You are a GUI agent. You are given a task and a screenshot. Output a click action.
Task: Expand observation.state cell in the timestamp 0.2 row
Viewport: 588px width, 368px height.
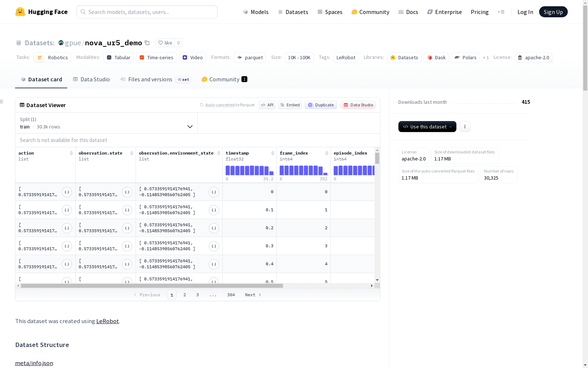click(x=127, y=228)
